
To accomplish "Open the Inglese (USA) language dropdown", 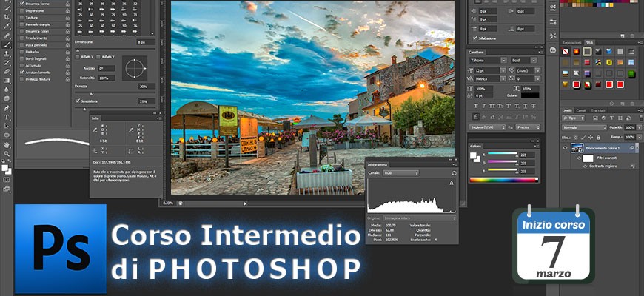I will click(487, 127).
